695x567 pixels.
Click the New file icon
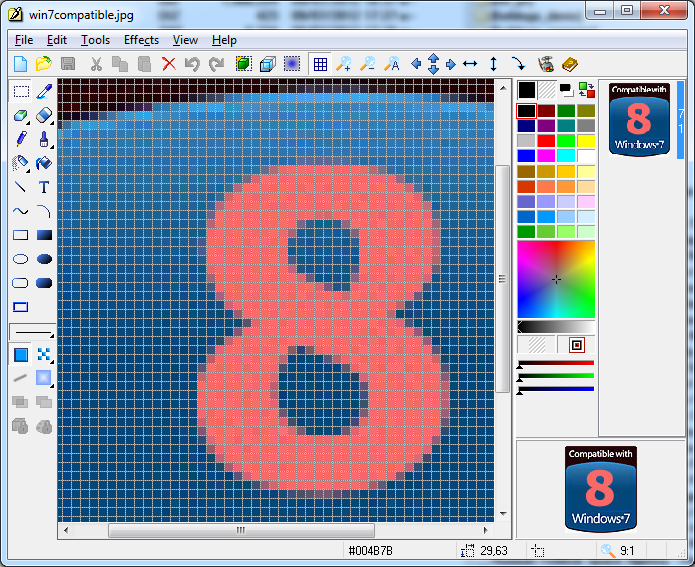point(20,64)
